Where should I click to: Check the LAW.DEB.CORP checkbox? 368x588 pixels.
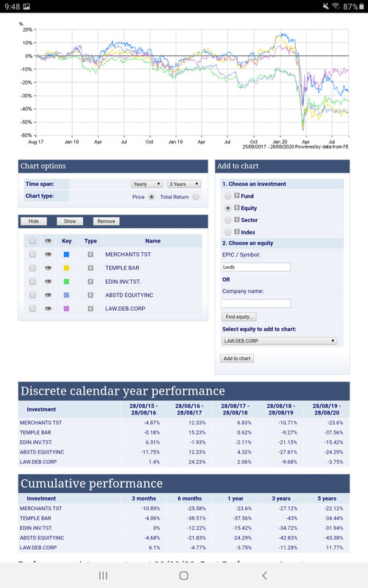pyautogui.click(x=32, y=308)
